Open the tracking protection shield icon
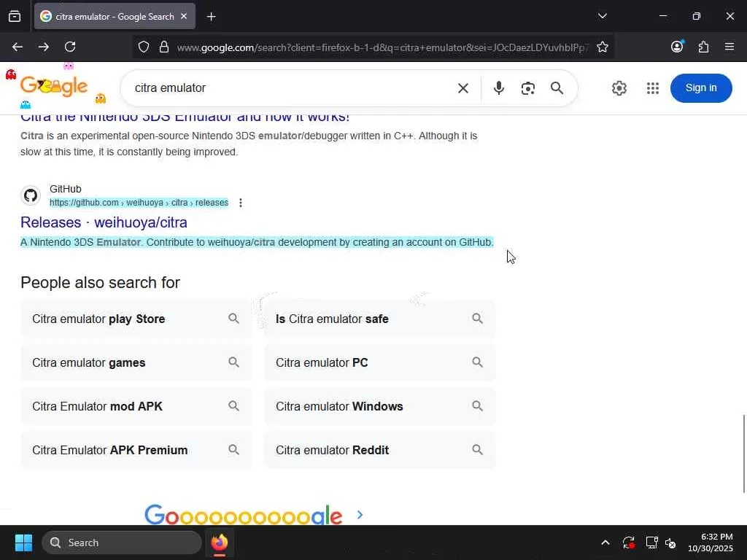 pos(144,47)
